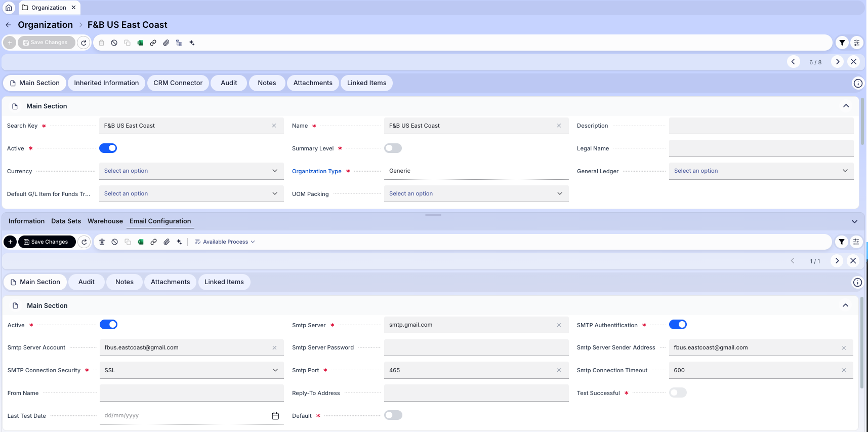Disable the SMTP Authentification toggle
The height and width of the screenshot is (432, 868).
click(x=678, y=325)
